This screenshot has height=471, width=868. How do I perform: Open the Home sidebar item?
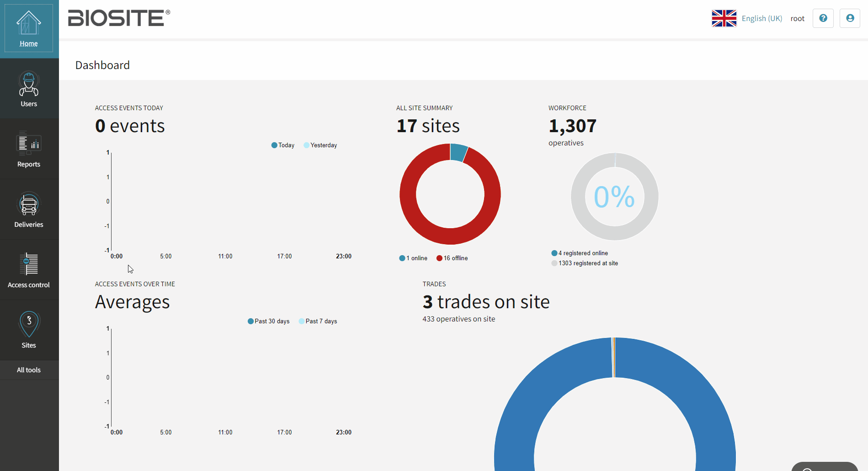[29, 28]
